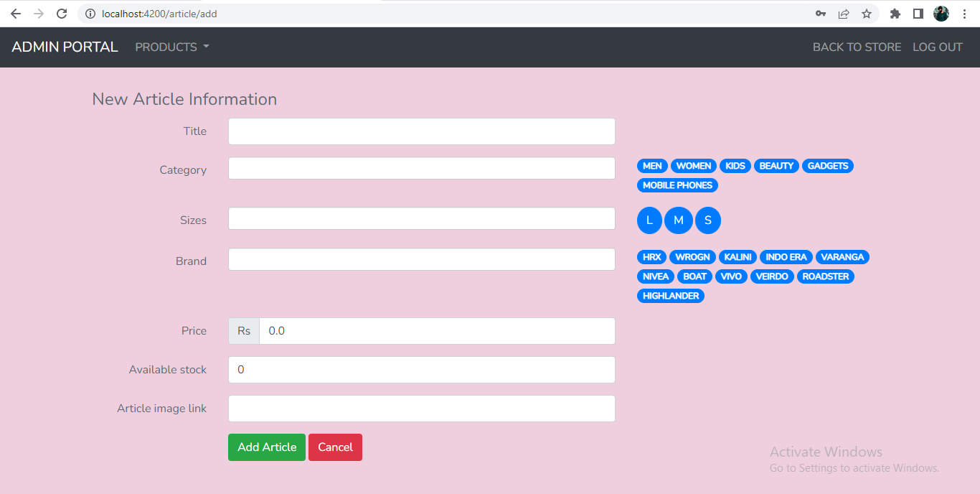
Task: Click the ADMIN PORTAL brand link
Action: coord(64,46)
